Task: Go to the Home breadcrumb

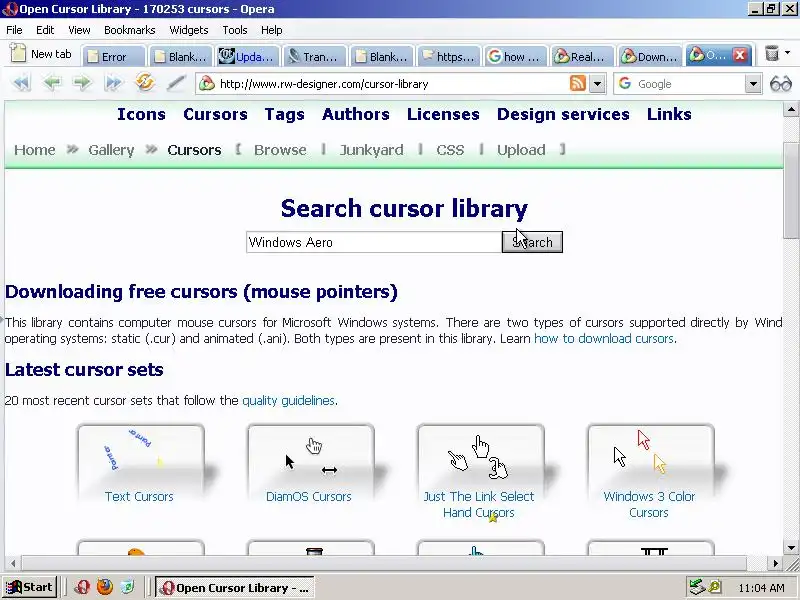Action: [x=35, y=150]
